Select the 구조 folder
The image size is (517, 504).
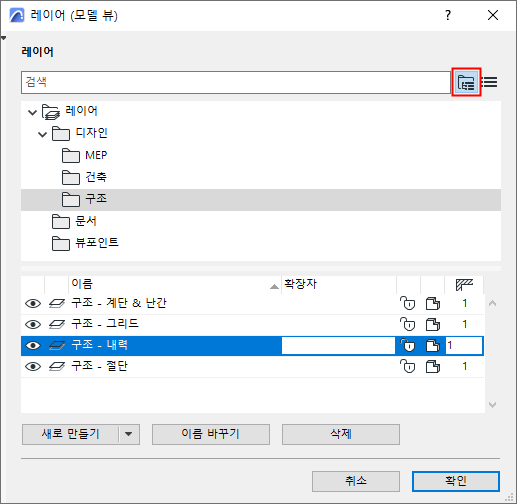pos(261,200)
